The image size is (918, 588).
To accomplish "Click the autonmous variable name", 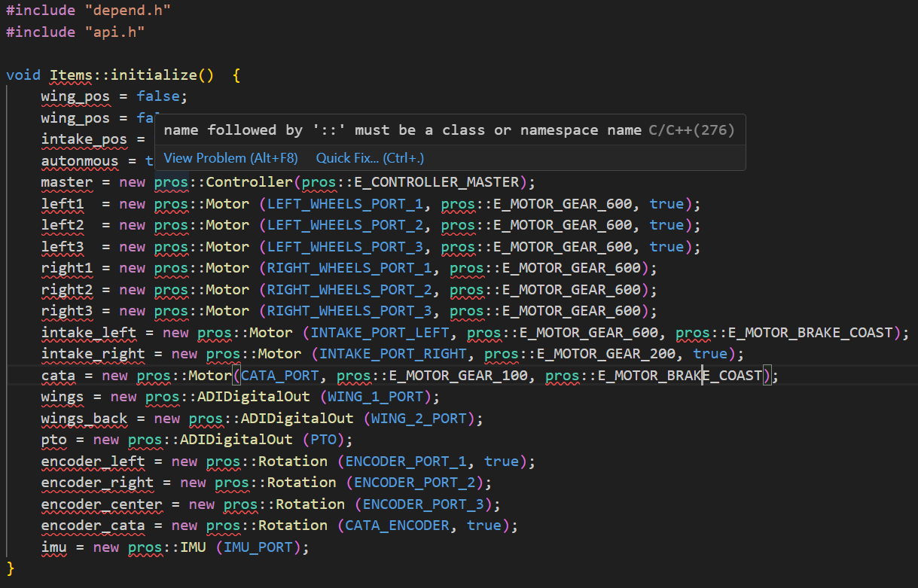I will [80, 161].
